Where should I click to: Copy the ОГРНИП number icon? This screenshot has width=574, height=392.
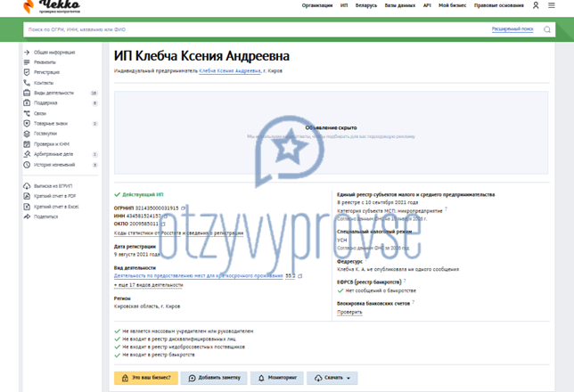(x=183, y=208)
